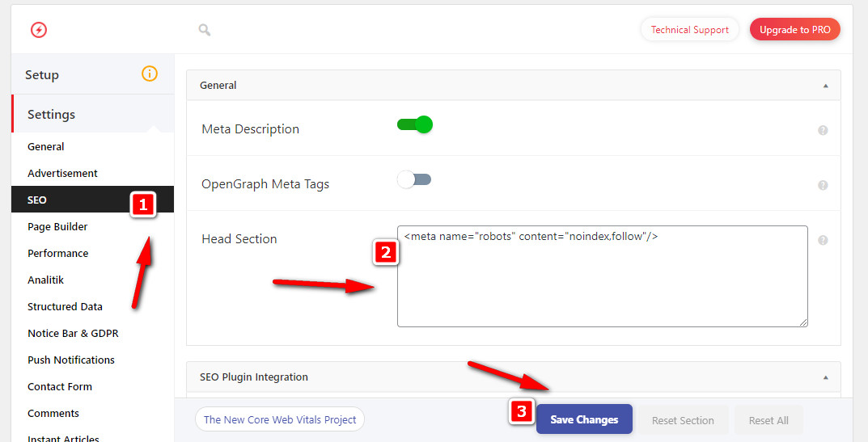Screen dimensions: 868x442
Task: Open The New Core Web Vitals Project link
Action: click(x=280, y=419)
